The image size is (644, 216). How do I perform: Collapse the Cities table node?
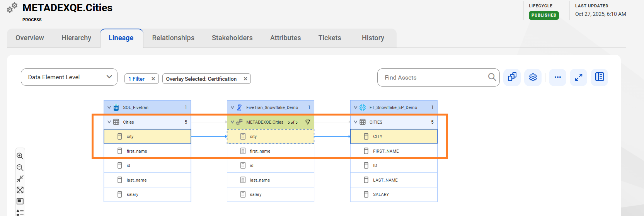point(109,122)
